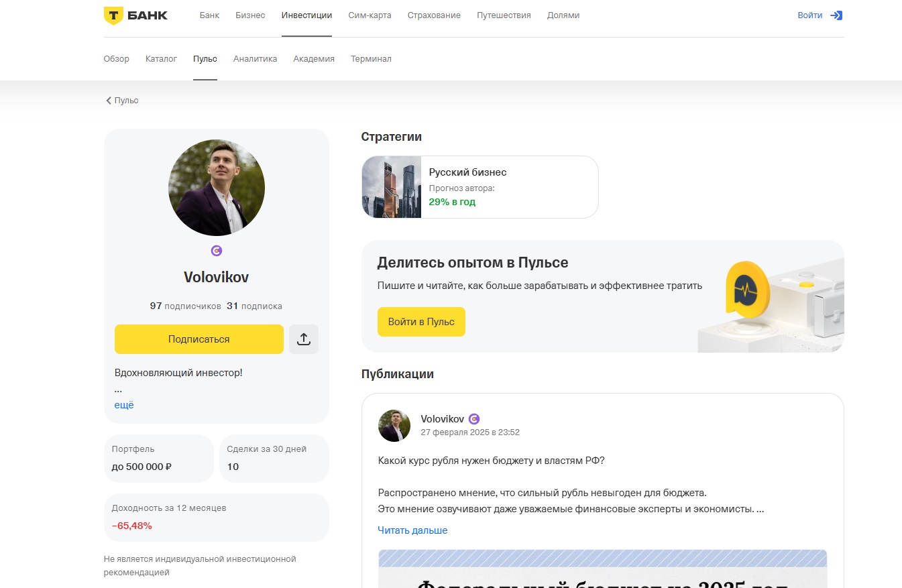Click the −65,48% return value
This screenshot has width=902, height=588.
(132, 526)
